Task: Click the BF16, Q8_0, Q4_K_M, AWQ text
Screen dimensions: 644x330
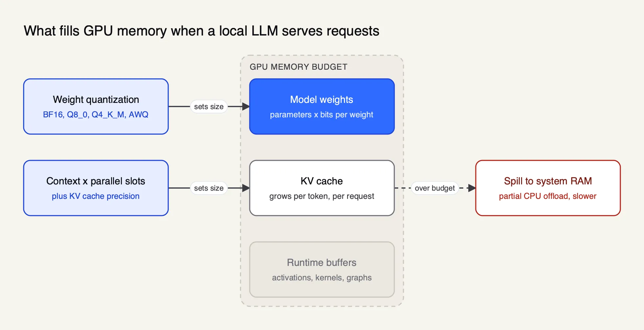Action: 96,115
